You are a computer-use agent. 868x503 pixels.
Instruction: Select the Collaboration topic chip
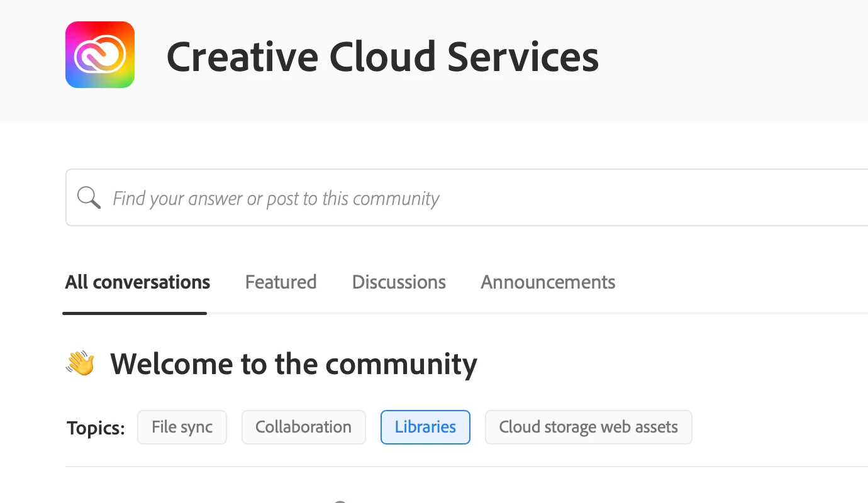(304, 427)
